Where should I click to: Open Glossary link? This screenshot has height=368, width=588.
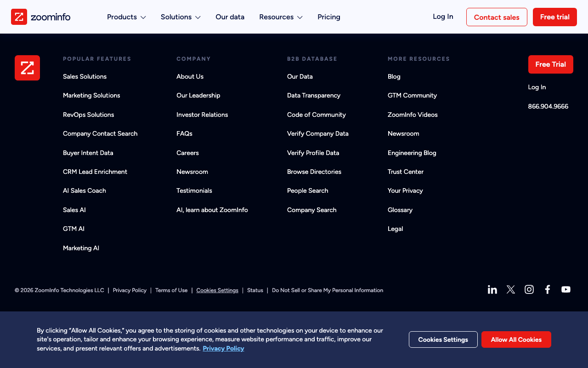400,210
